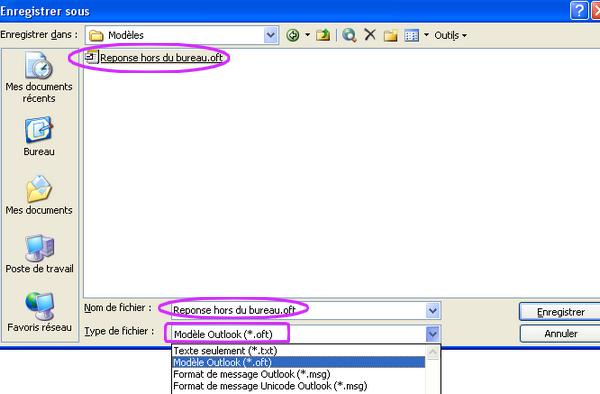Go back using the green back arrow

(x=293, y=35)
